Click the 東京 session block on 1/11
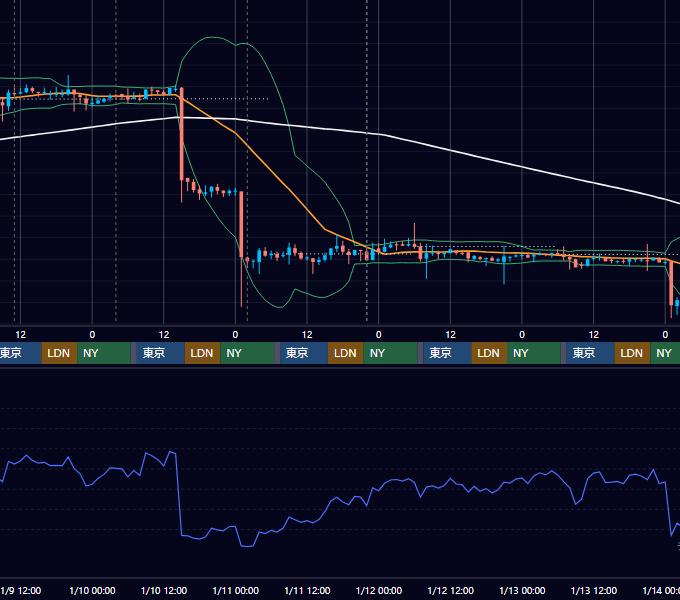 point(304,353)
